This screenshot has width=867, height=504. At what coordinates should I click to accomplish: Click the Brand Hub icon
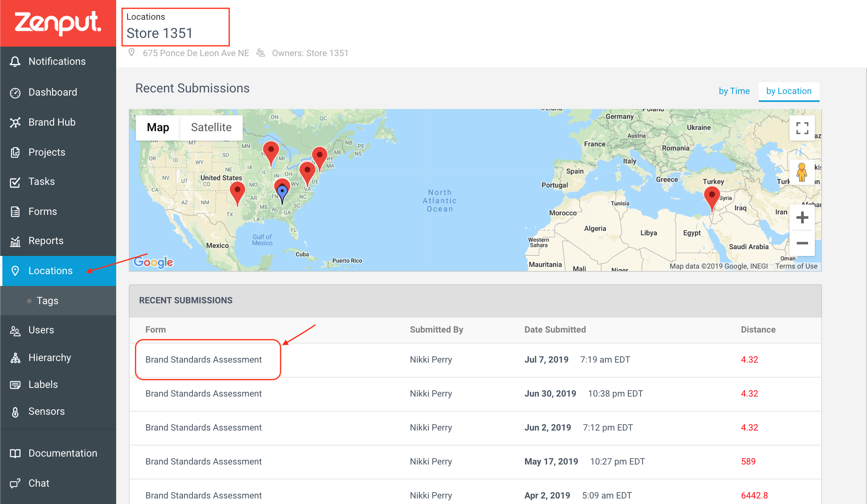[x=15, y=122]
